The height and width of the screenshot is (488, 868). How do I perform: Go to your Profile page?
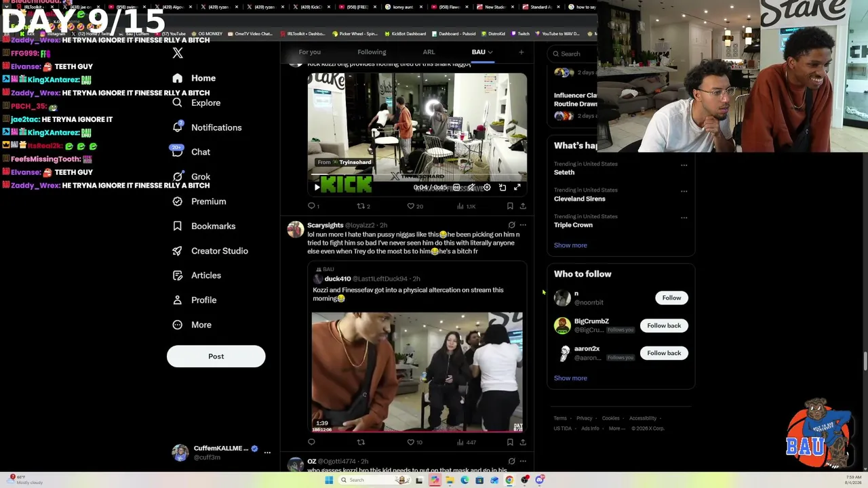point(194,300)
